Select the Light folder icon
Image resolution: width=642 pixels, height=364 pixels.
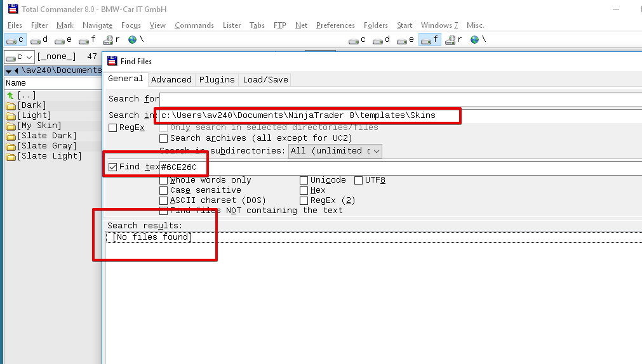click(11, 116)
